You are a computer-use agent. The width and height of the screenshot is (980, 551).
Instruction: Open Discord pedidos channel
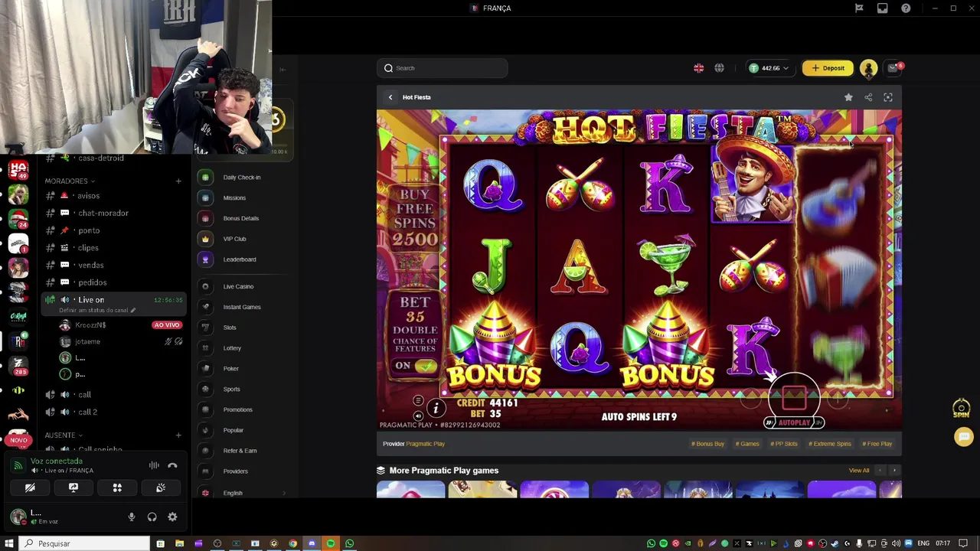(x=112, y=282)
